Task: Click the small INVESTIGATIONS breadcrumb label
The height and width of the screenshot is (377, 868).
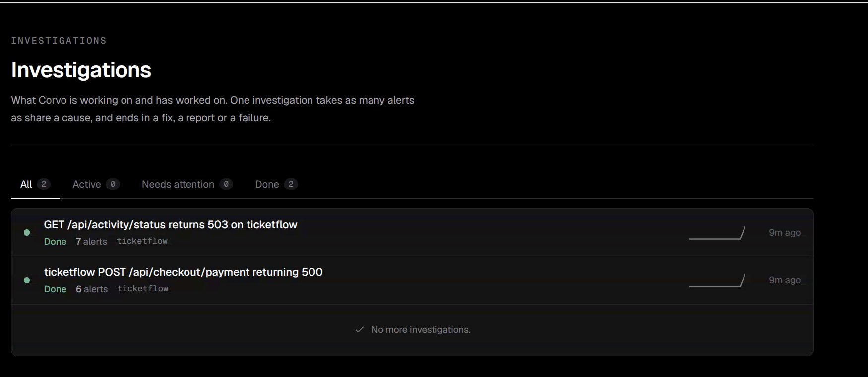Action: [59, 41]
